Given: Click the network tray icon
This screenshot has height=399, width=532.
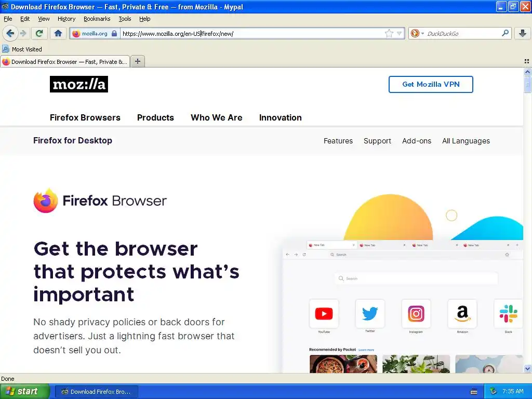Looking at the screenshot, I should pyautogui.click(x=493, y=391).
